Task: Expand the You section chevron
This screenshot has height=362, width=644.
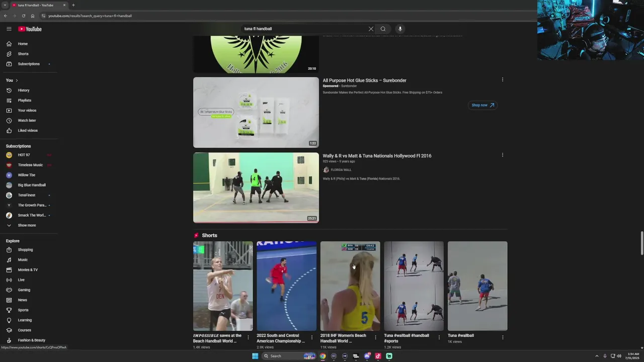Action: [17, 80]
